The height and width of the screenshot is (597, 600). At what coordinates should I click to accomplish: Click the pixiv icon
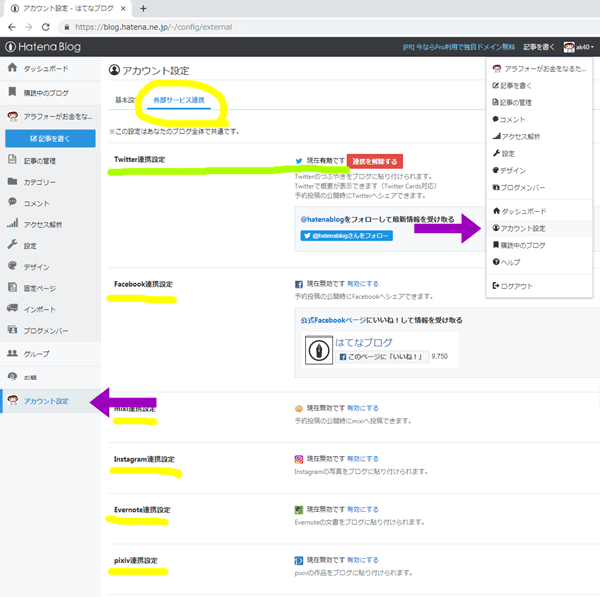pos(299,561)
